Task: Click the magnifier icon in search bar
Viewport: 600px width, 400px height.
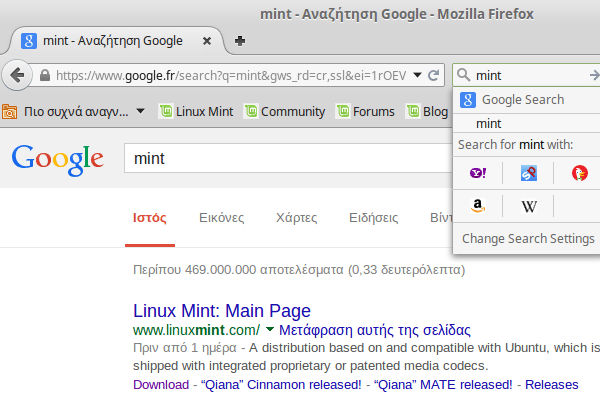Action: pos(463,75)
